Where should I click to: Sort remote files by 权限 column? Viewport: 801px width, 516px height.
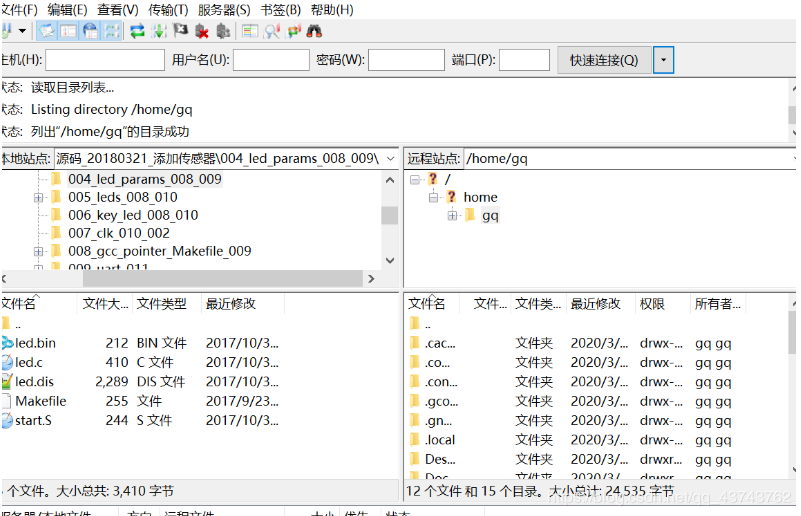663,304
